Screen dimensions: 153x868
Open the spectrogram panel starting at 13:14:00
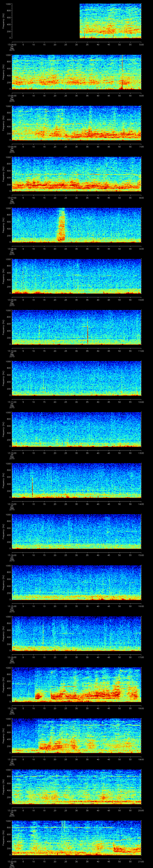tap(76, 531)
